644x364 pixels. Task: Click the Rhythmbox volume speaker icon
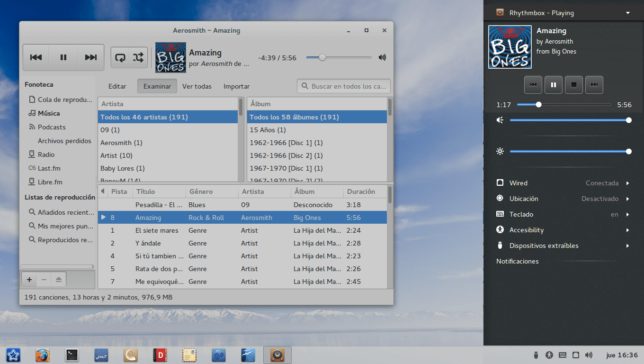pyautogui.click(x=382, y=57)
